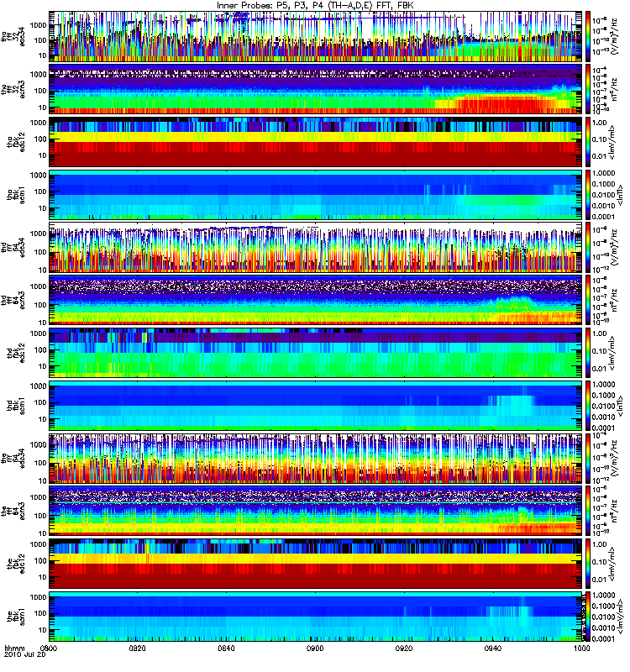Viewport: 630px width, 672px height.
Task: Click the thd fbk scm1 filter bank panel
Action: click(316, 406)
